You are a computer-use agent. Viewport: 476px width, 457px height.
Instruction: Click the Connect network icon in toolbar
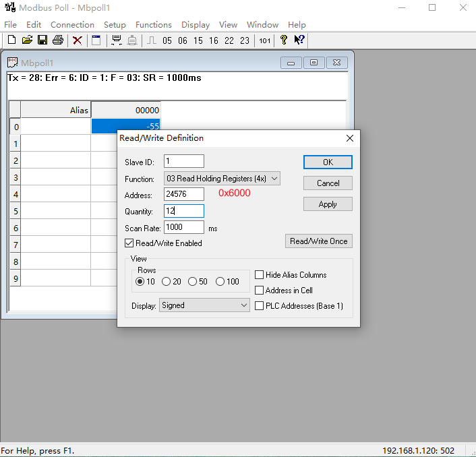coord(117,40)
